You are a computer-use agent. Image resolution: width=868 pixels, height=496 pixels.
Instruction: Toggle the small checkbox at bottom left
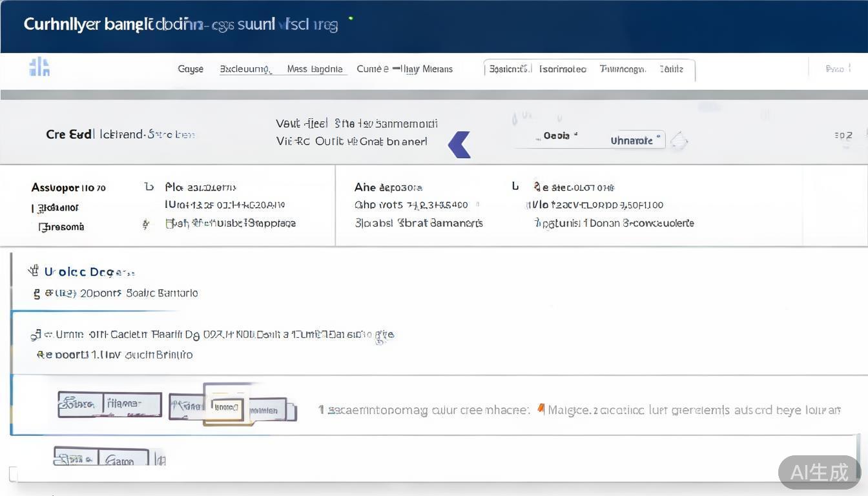pos(13,474)
